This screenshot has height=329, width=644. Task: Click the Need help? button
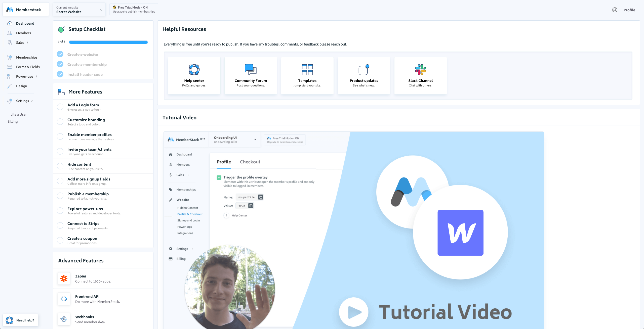20,320
